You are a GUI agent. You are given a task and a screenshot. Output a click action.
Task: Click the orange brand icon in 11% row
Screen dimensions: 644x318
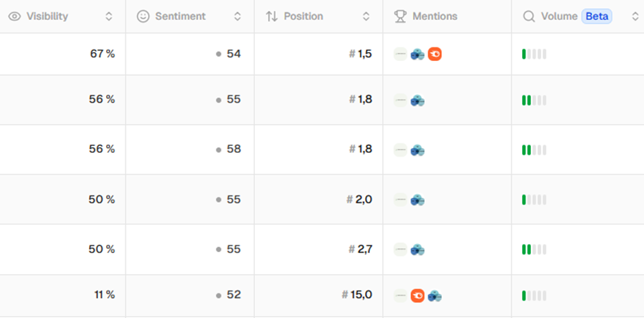tap(417, 295)
